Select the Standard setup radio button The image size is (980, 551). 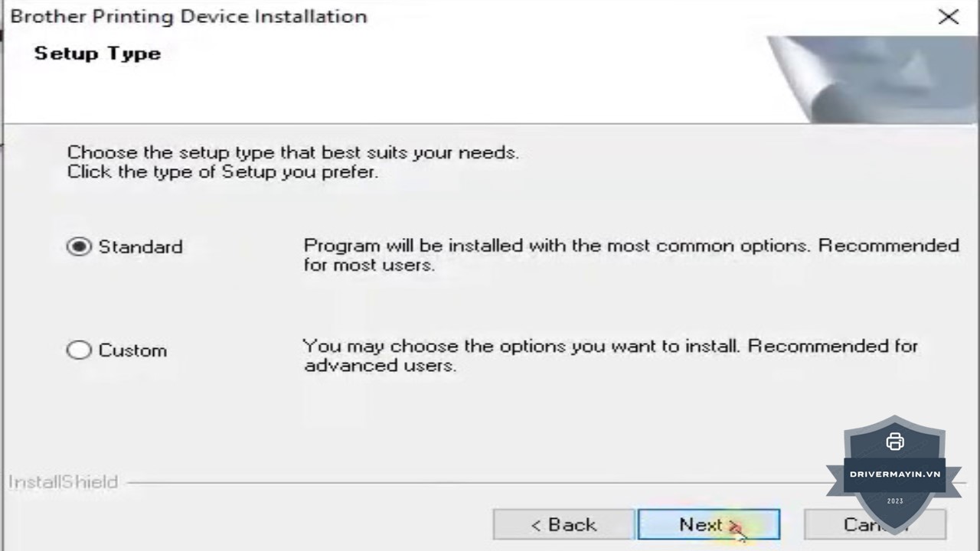(x=79, y=246)
